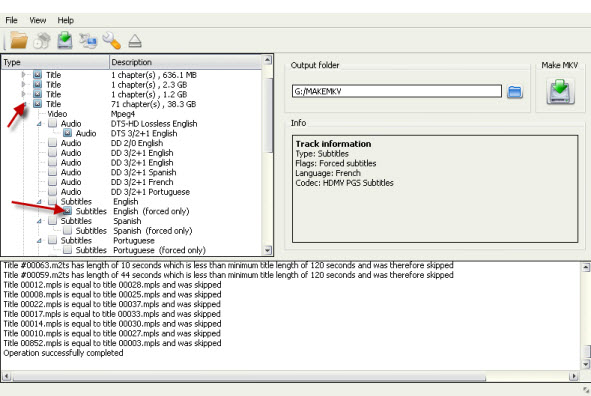Check the Spanish (forced only) subtitles checkbox

click(67, 231)
